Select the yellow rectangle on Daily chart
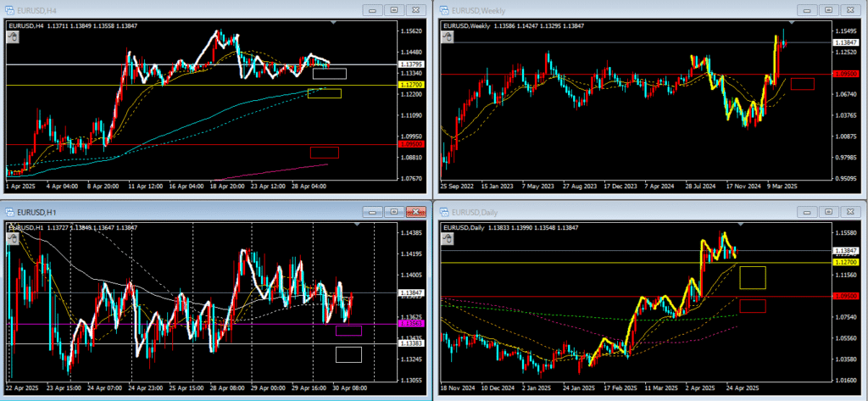 [752, 277]
